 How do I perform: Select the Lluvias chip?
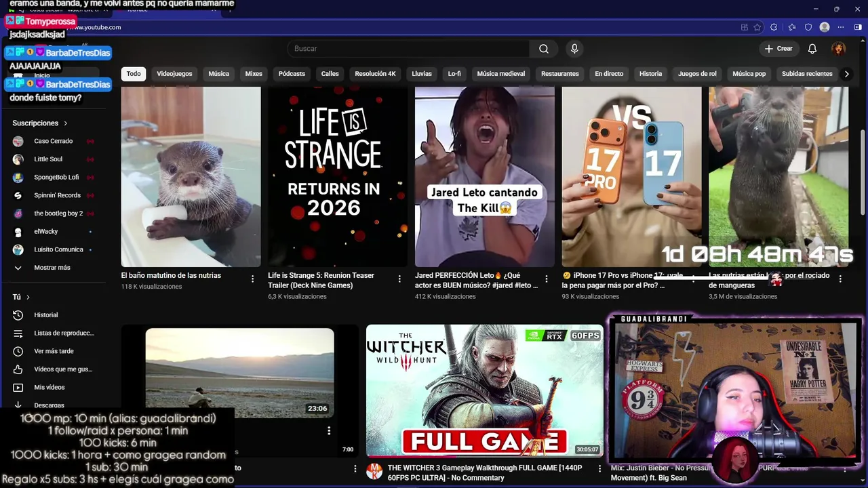(422, 74)
